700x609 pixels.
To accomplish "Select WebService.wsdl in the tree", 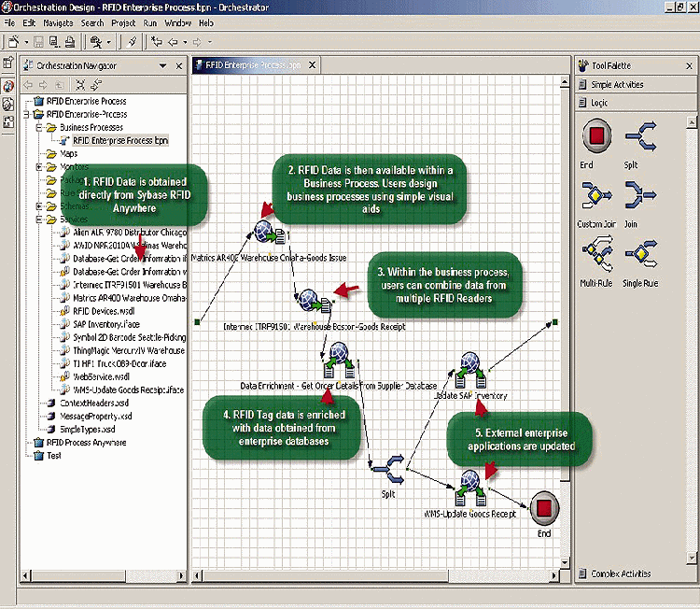I will (102, 377).
